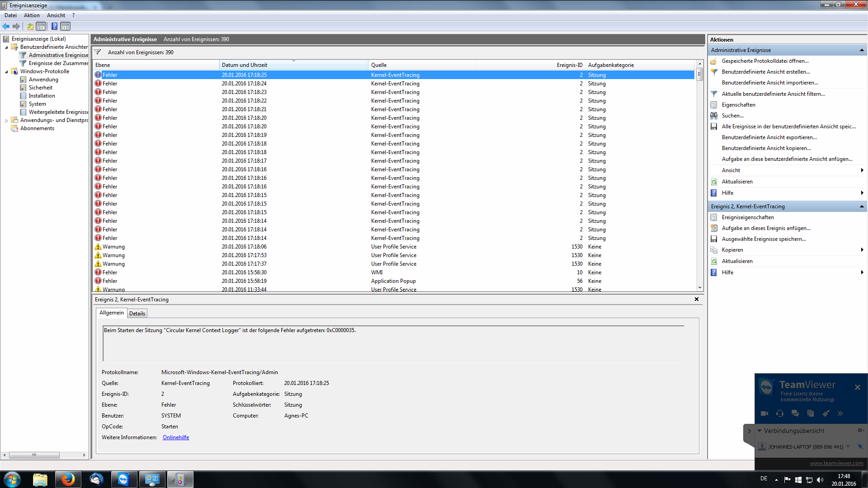Click the blue Help toolbar icon
The height and width of the screenshot is (488, 868).
54,26
